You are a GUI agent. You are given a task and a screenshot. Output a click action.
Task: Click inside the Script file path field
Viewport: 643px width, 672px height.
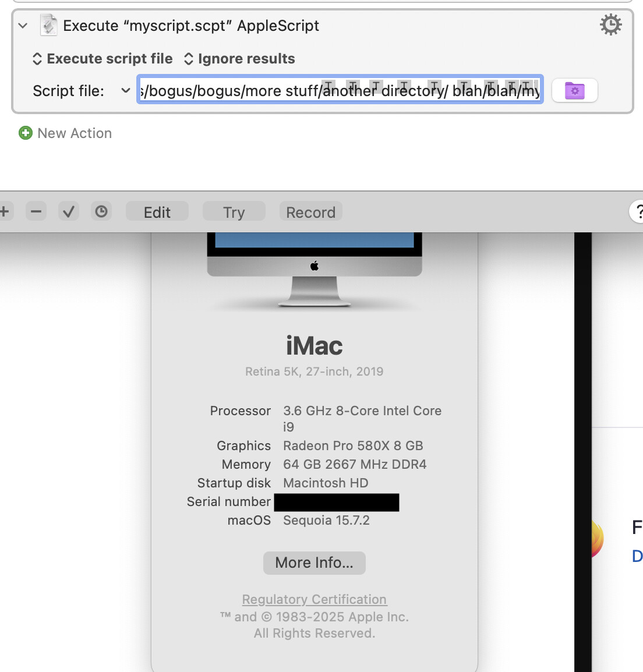(x=340, y=90)
